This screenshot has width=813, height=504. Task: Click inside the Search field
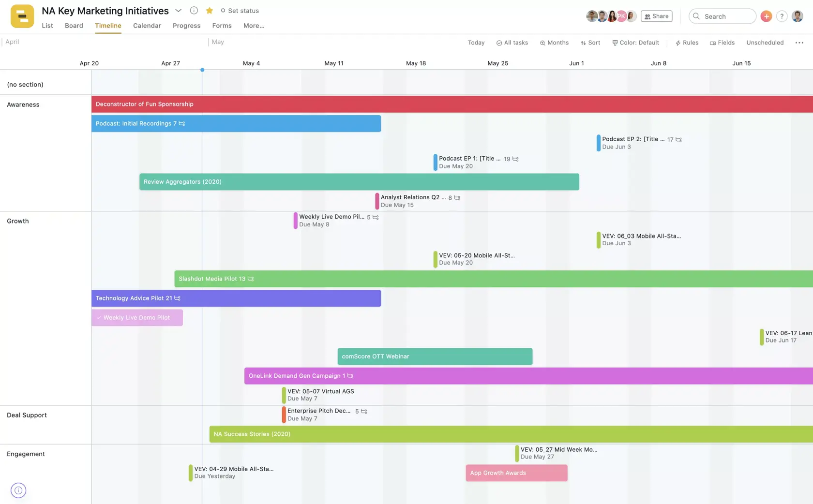(722, 16)
